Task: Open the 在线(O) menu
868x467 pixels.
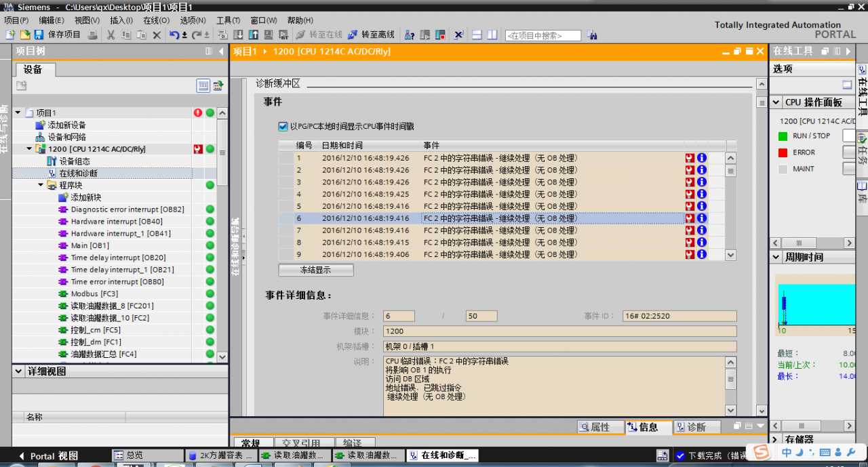Action: [x=156, y=20]
